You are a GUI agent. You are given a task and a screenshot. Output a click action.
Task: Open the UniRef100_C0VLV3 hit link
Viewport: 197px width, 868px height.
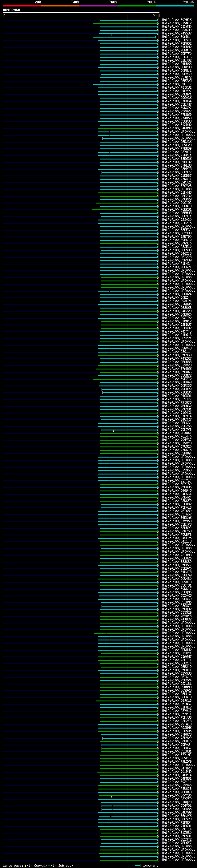(177, 145)
